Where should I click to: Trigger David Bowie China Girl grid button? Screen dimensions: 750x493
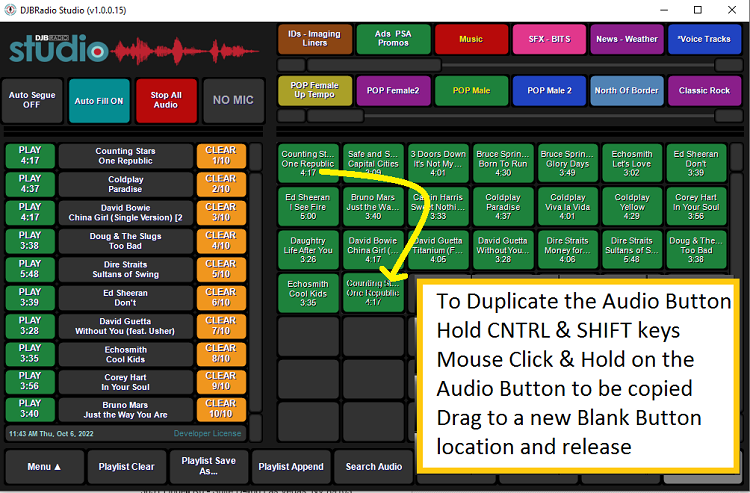(x=373, y=250)
